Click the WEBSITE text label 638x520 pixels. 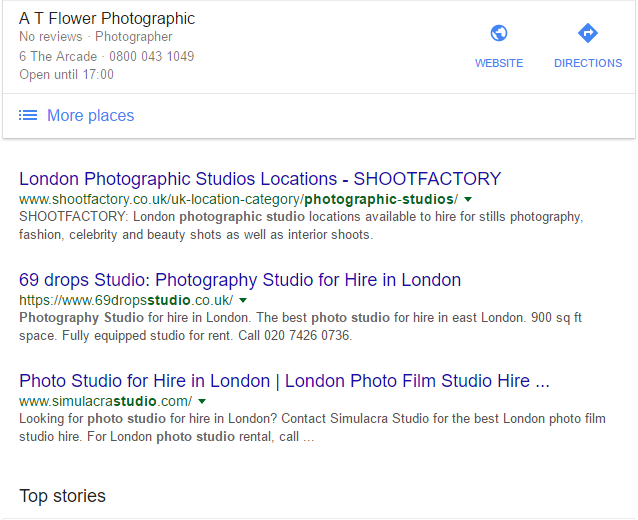coord(499,63)
